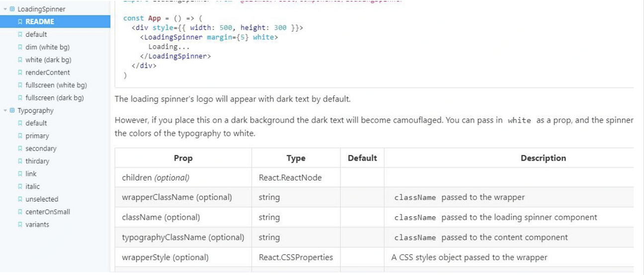Viewport: 644px width, 275px height.
Task: Open the link story under Typography
Action: pyautogui.click(x=31, y=174)
